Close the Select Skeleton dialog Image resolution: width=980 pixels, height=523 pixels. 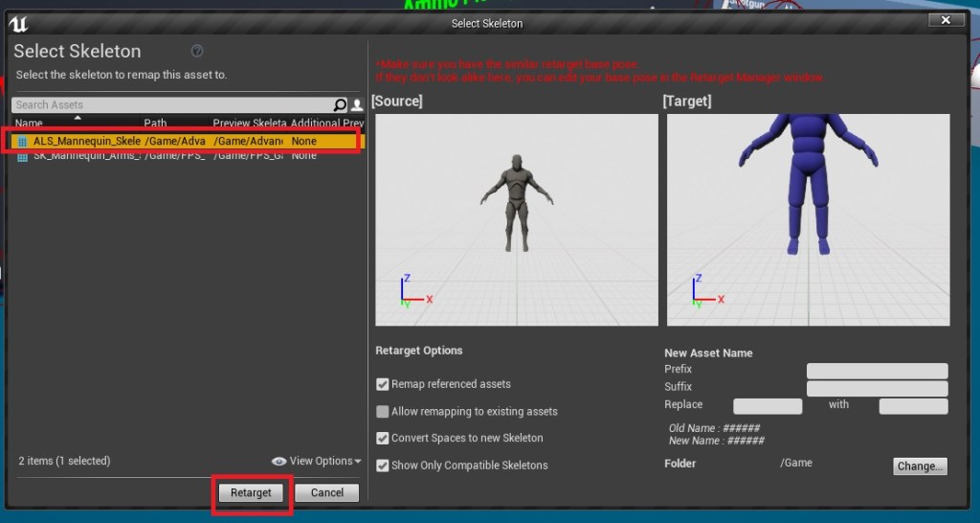946,20
